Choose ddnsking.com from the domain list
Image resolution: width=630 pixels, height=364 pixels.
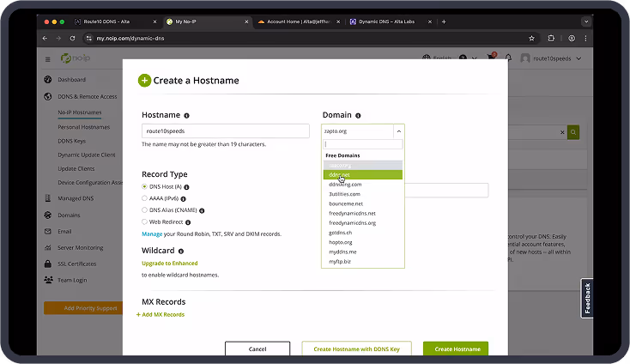pyautogui.click(x=363, y=185)
